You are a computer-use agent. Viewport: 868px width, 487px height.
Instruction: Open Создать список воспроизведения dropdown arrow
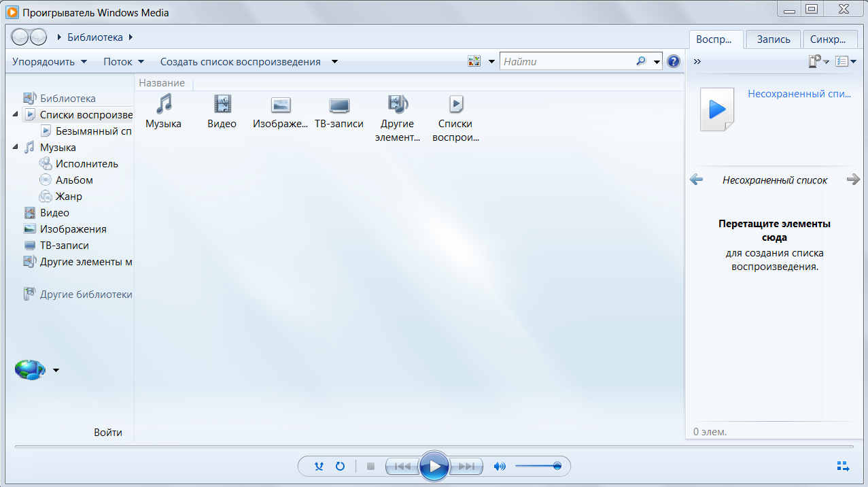click(334, 62)
